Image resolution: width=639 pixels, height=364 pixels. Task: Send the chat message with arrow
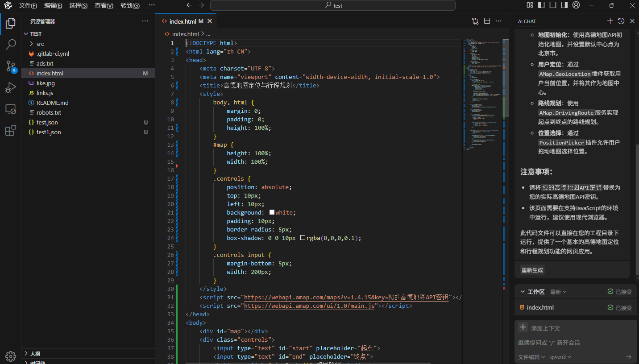point(629,357)
